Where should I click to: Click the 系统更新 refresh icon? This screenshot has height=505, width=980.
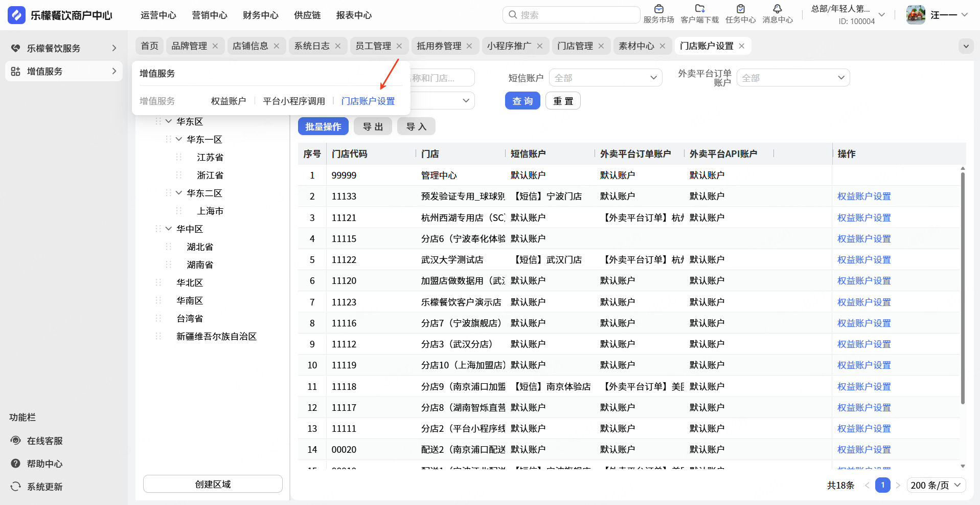[x=16, y=487]
